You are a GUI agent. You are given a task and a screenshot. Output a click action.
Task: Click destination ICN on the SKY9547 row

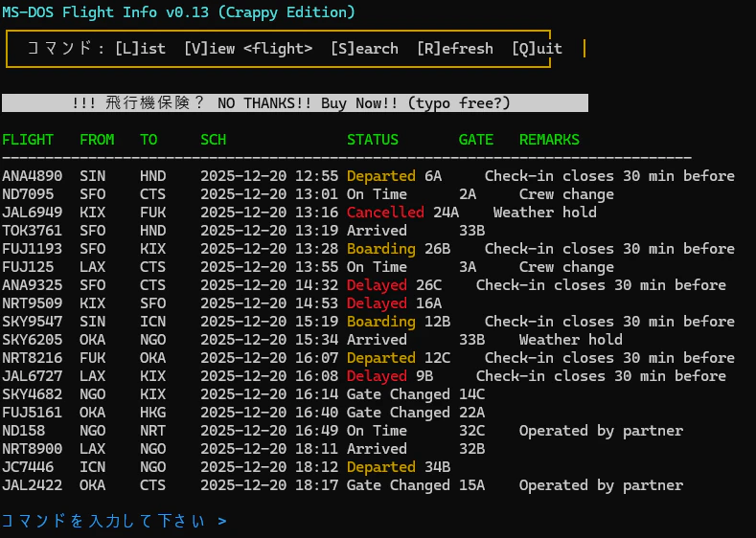[x=153, y=322]
